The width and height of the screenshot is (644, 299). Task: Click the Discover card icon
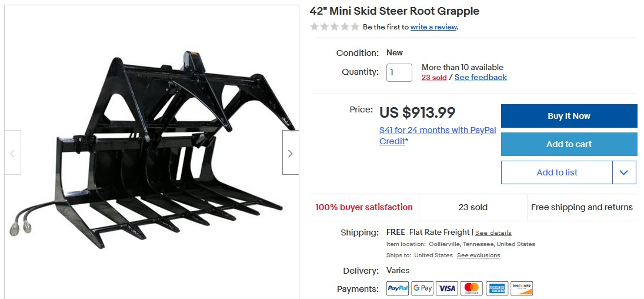point(522,288)
